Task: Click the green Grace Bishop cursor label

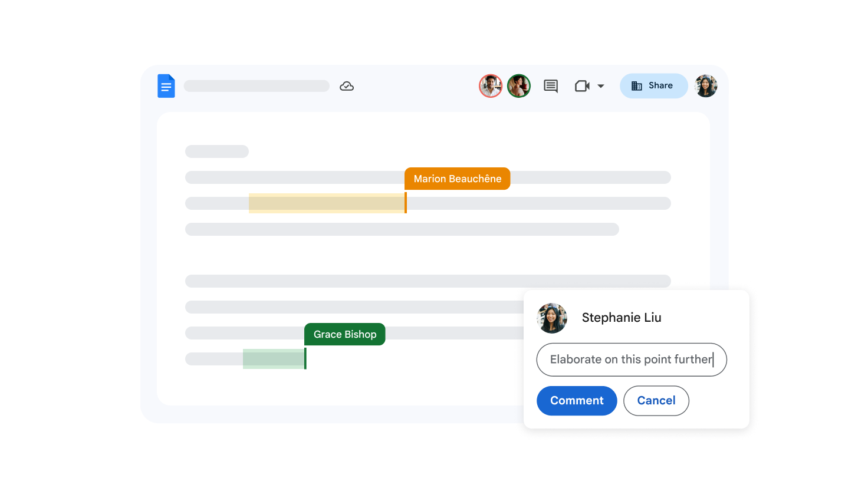Action: [344, 334]
